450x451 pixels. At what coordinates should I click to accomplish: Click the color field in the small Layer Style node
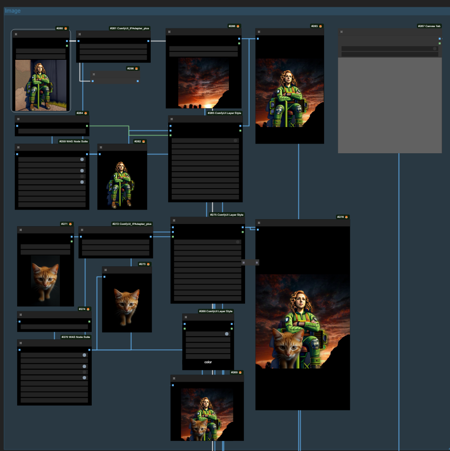[x=208, y=362]
